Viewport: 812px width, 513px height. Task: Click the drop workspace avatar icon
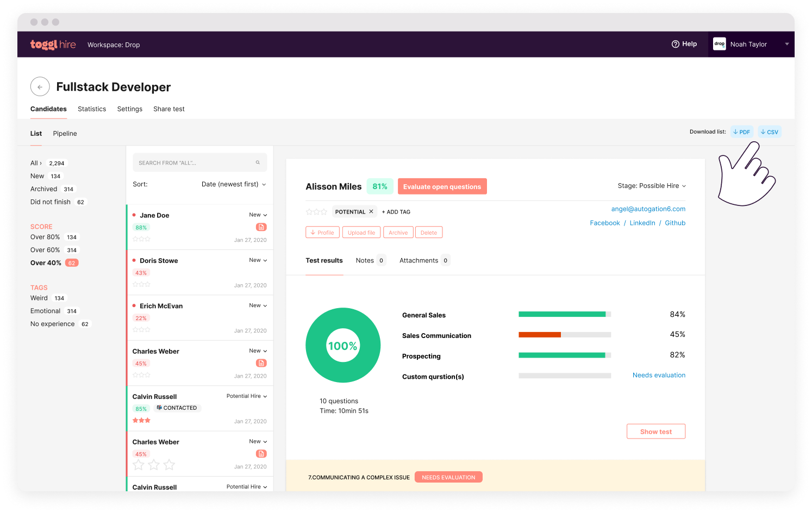tap(720, 44)
